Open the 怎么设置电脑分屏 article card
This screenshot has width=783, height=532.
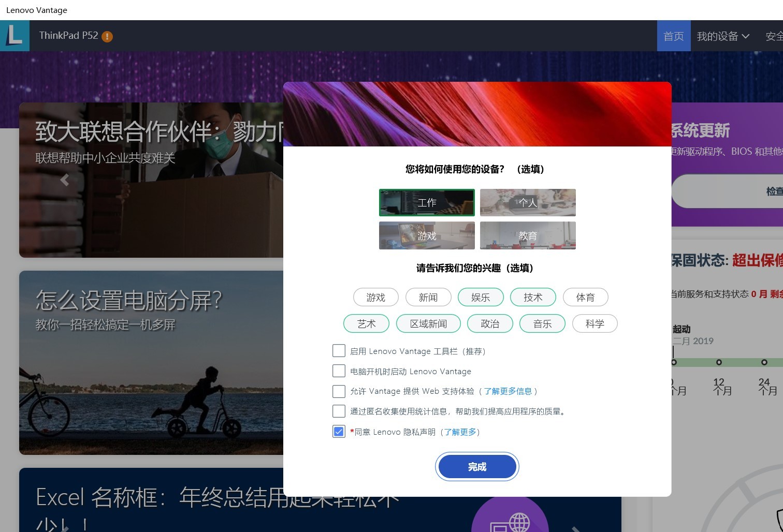151,362
